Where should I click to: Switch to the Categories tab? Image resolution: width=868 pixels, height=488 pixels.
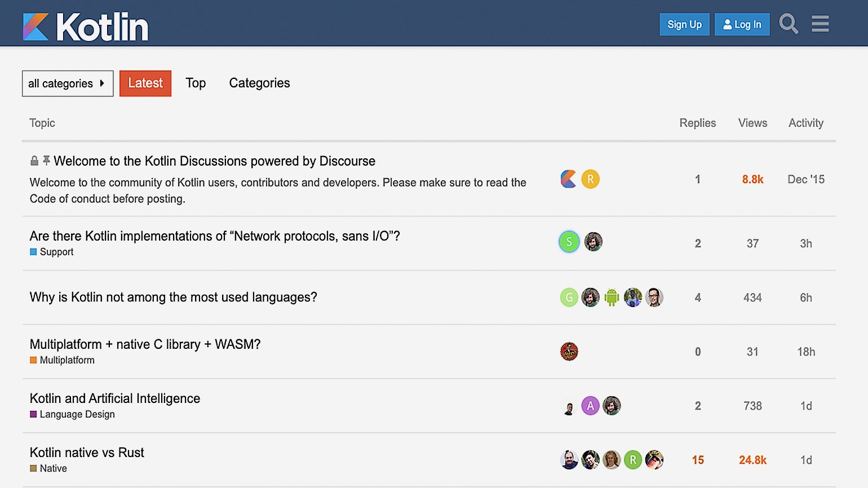tap(259, 83)
